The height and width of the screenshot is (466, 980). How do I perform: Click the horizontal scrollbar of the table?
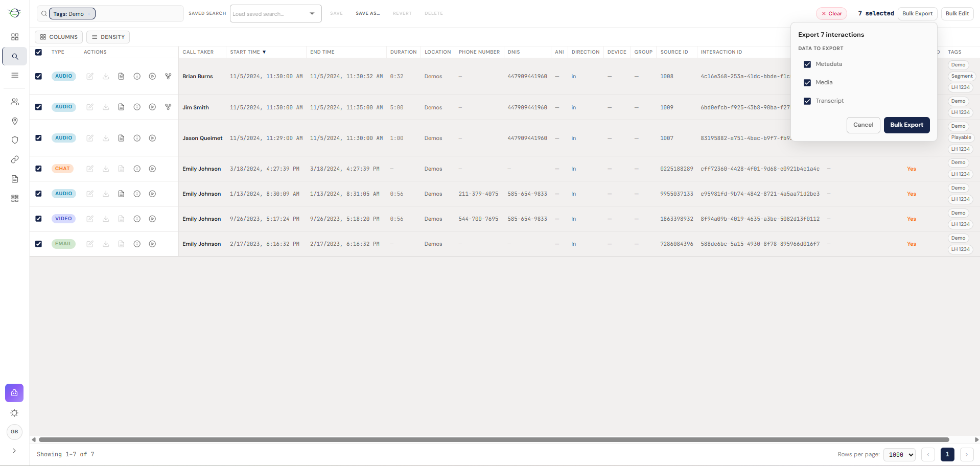click(494, 439)
